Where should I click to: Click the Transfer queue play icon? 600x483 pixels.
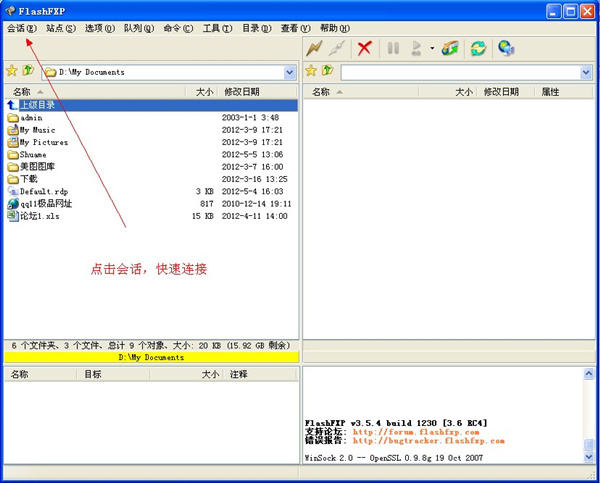[417, 48]
